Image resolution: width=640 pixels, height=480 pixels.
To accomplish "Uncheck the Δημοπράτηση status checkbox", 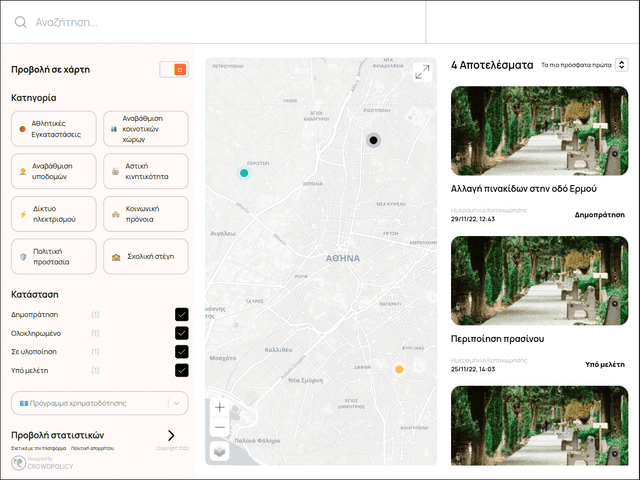I will [x=181, y=314].
